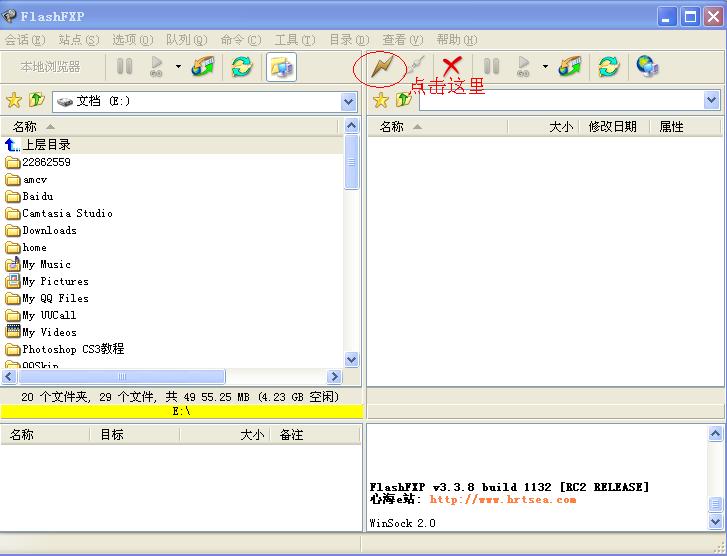Open the 选项(O) menu

(133, 40)
